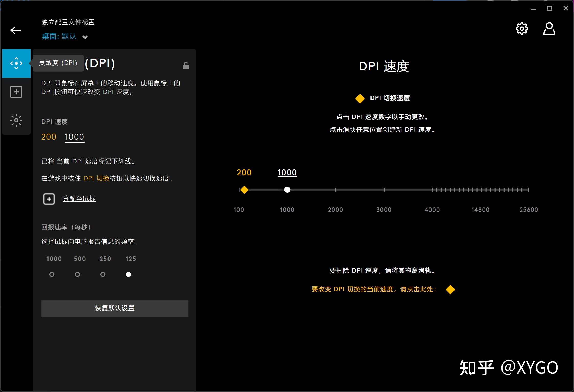Expand the 桌面: 默认 profile dropdown
This screenshot has width=574, height=392.
[85, 36]
